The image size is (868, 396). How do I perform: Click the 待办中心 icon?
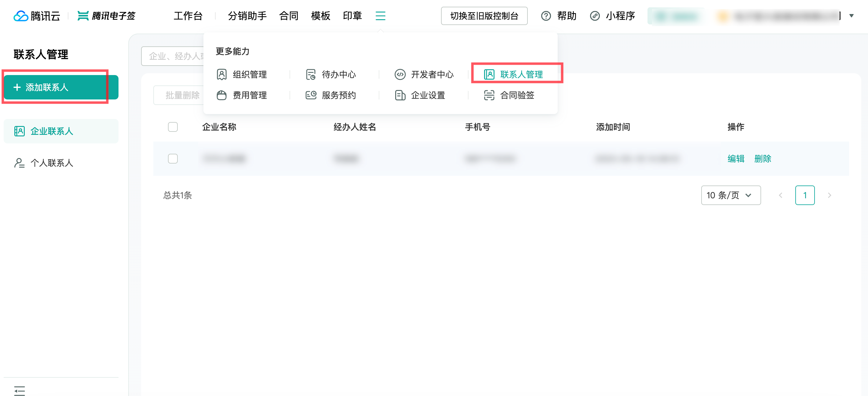tap(310, 74)
